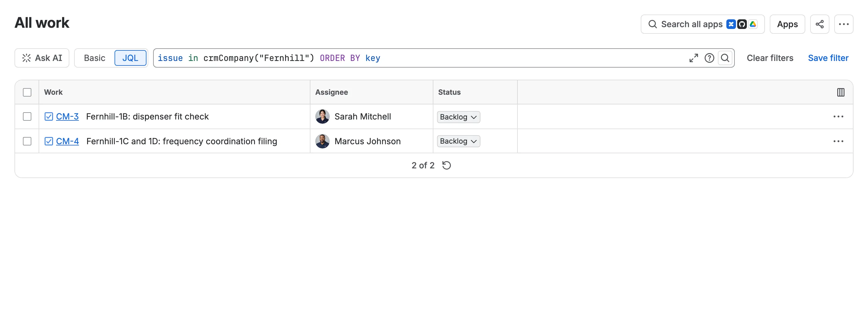
Task: Click the '2 of 2' results count
Action: pos(423,165)
